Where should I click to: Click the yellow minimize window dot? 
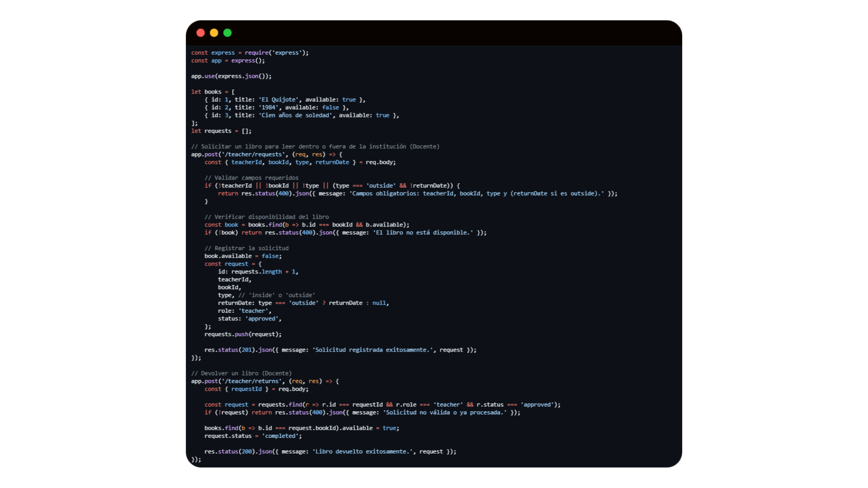point(214,33)
